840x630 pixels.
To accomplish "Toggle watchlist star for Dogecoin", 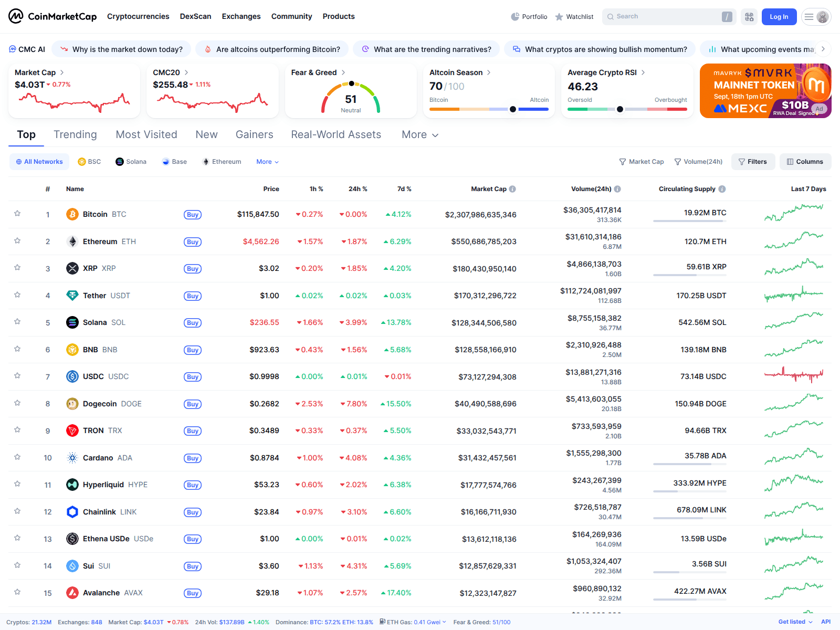I will 17,403.
